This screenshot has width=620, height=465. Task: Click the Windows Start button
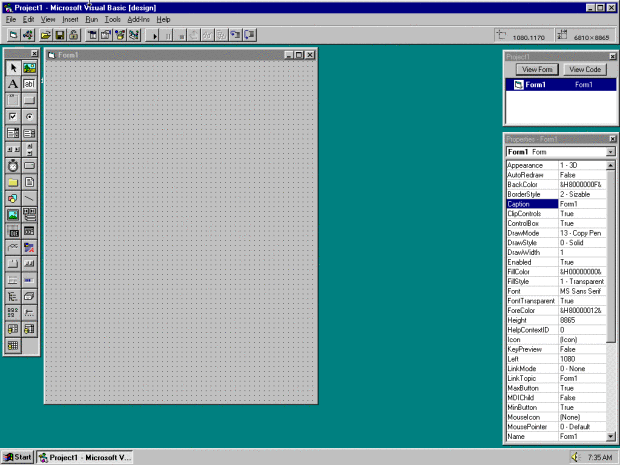18,457
